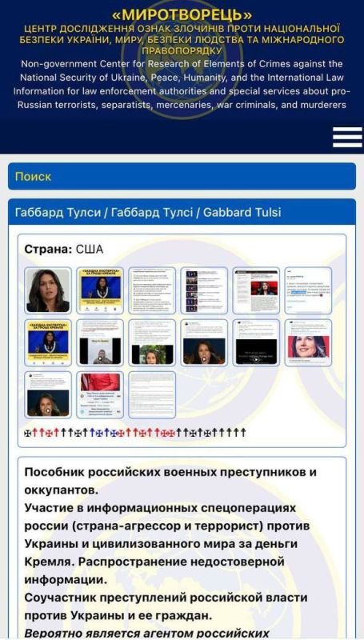
Task: Click the row of cross symbols below thumbnails
Action: 135,433
